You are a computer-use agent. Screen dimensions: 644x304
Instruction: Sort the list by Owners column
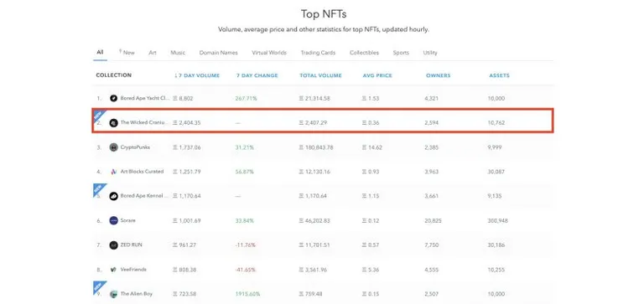pos(439,75)
